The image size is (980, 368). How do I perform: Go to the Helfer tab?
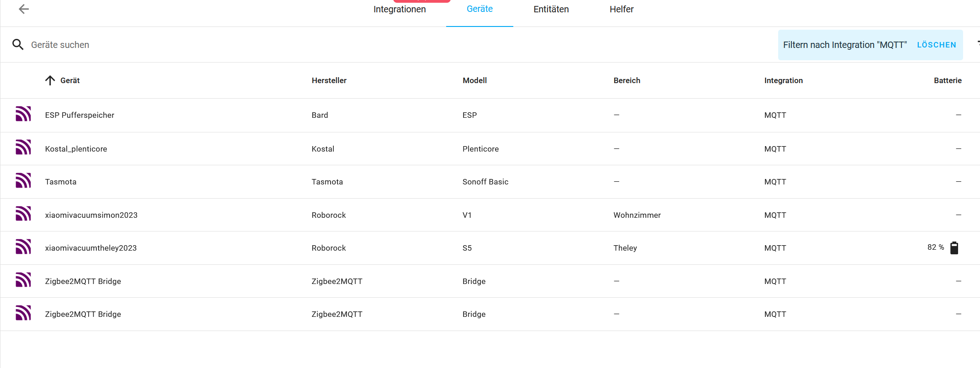click(x=622, y=9)
